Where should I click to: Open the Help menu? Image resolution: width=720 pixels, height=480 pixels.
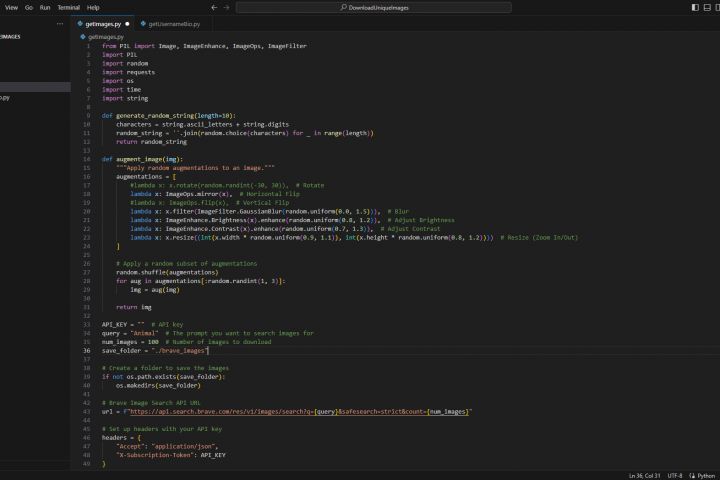click(93, 7)
